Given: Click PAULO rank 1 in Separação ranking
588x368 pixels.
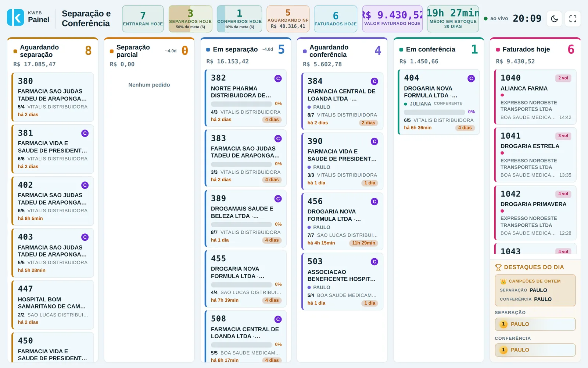Looking at the screenshot, I should (535, 324).
